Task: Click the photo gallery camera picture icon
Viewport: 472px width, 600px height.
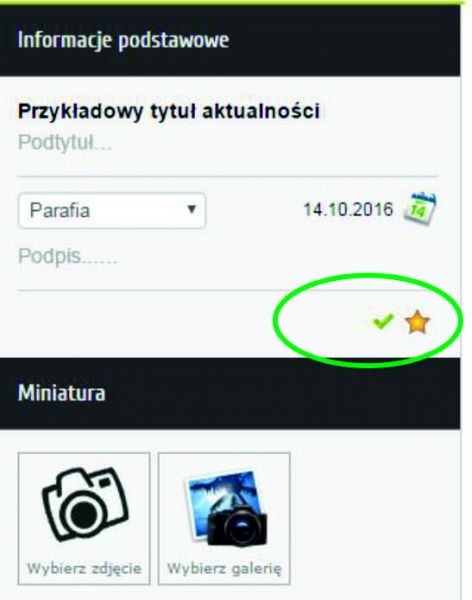Action: [226, 508]
